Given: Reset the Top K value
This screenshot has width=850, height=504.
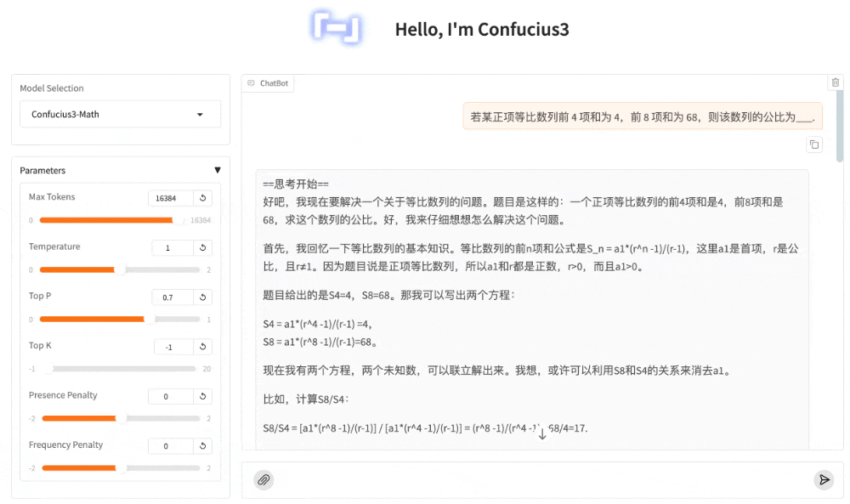Looking at the screenshot, I should (203, 347).
